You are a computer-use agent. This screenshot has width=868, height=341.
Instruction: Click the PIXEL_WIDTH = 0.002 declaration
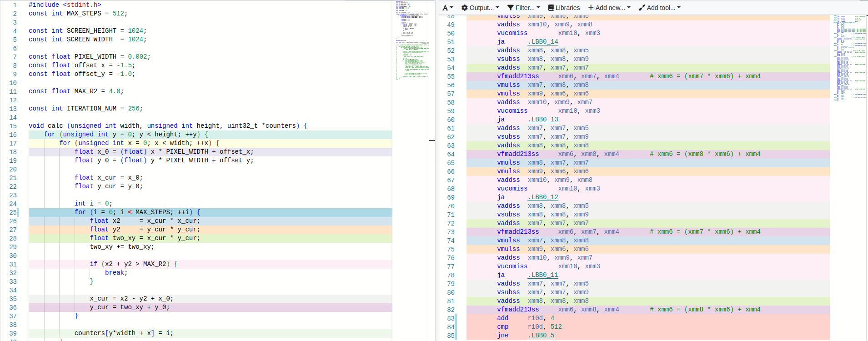click(90, 56)
